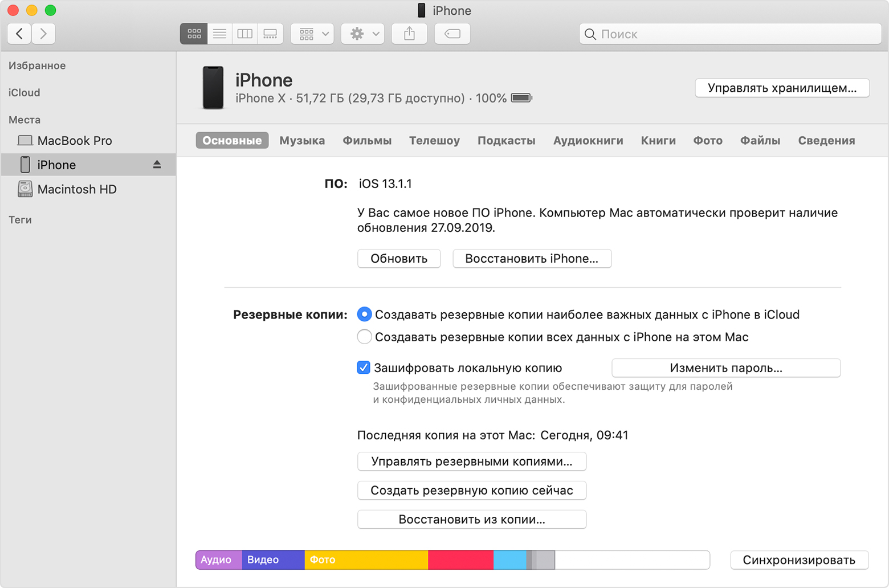Click the yellow 'Фото' storage segment
The height and width of the screenshot is (588, 889).
366,560
